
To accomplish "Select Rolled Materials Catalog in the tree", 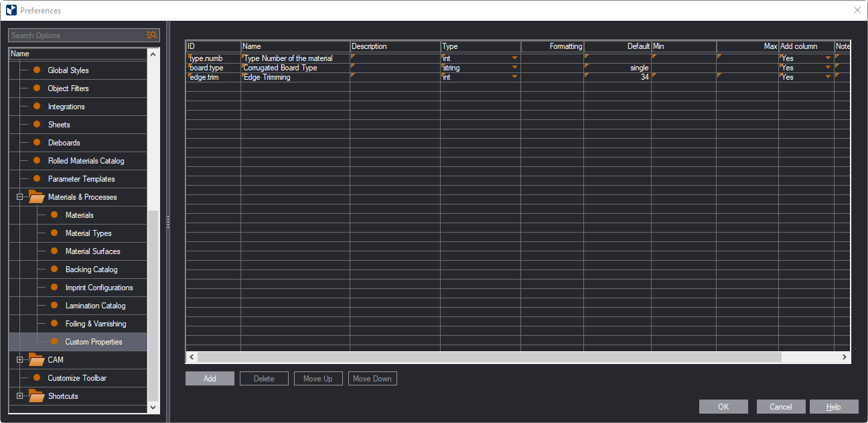I will (x=86, y=161).
